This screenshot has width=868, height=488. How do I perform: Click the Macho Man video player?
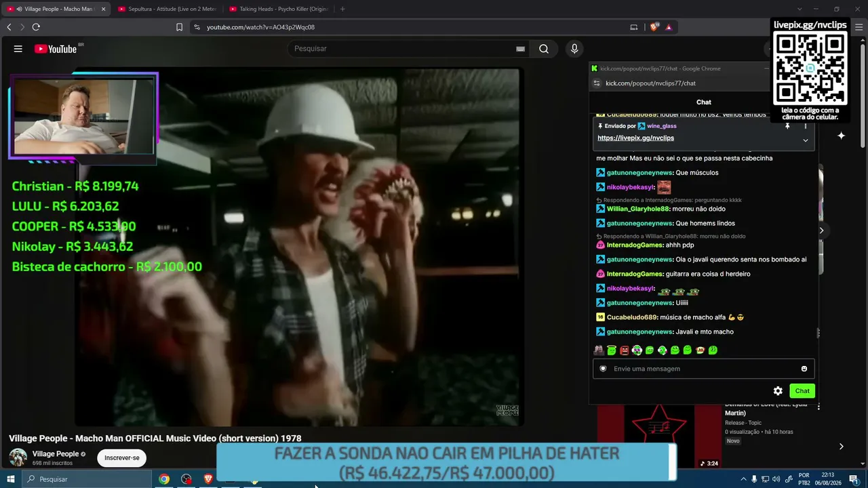coord(298,247)
